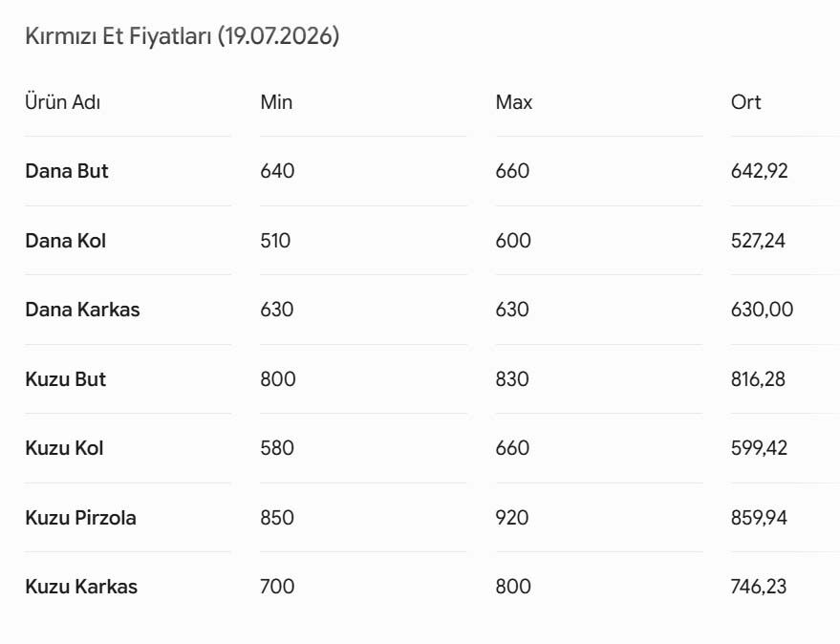Screen dimensions: 840x644
Task: Select the Dana But row label
Action: coord(67,171)
